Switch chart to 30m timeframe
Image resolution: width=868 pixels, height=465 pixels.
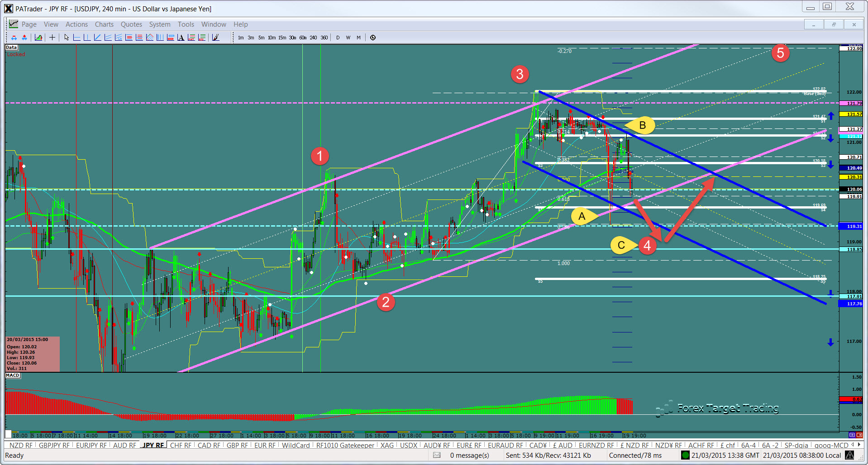pos(292,38)
